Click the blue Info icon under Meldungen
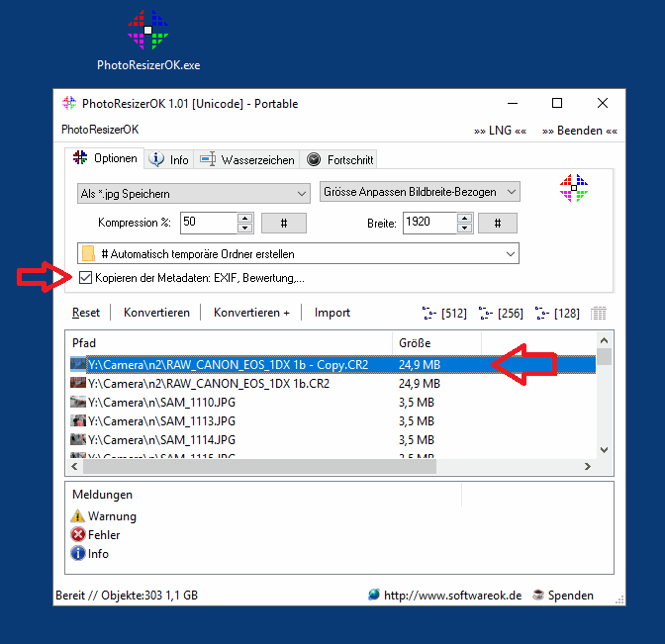The width and height of the screenshot is (665, 644). tap(77, 553)
